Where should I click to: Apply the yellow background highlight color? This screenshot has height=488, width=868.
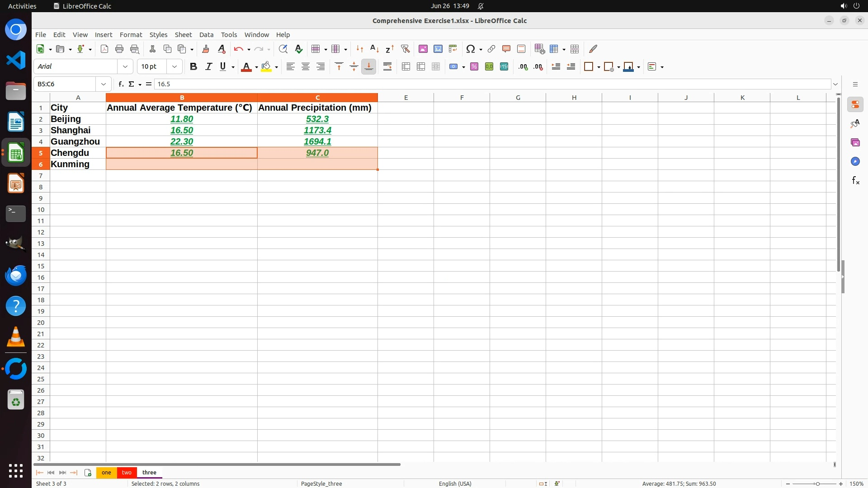tap(266, 67)
